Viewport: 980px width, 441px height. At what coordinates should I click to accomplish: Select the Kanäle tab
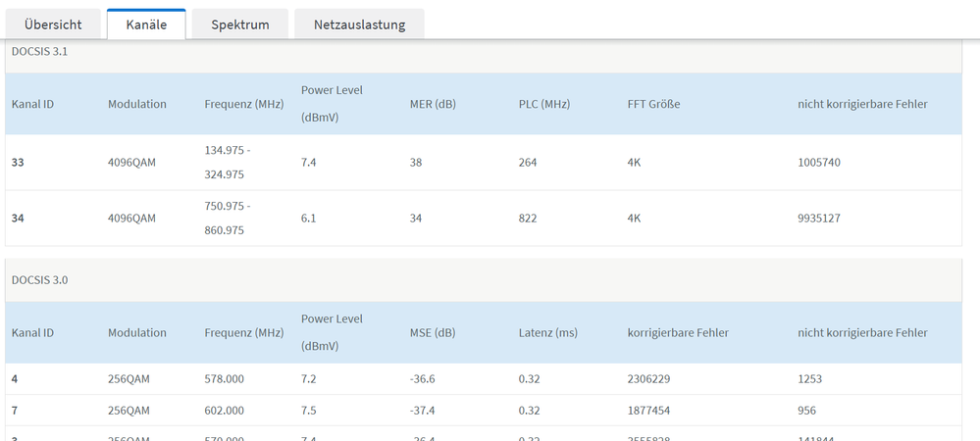point(146,24)
